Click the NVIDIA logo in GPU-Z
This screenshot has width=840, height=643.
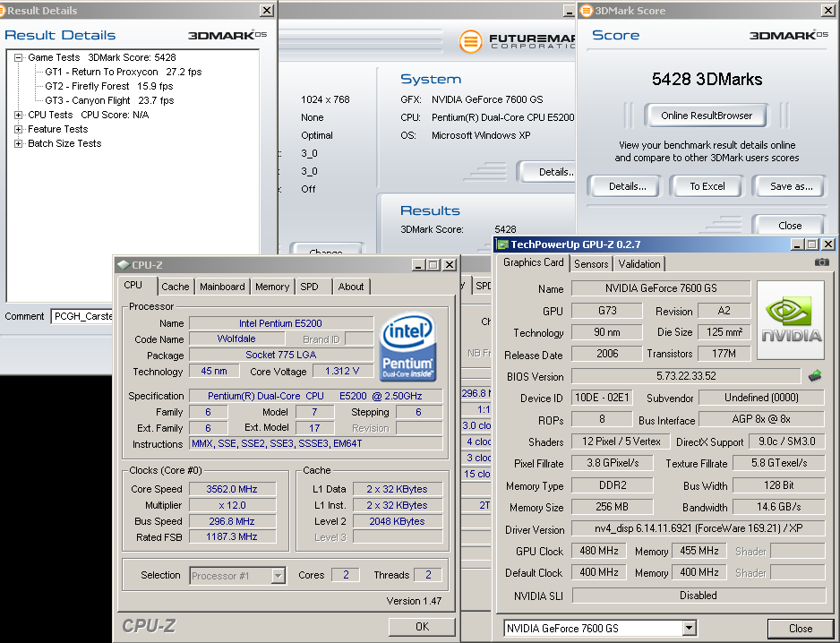point(791,320)
